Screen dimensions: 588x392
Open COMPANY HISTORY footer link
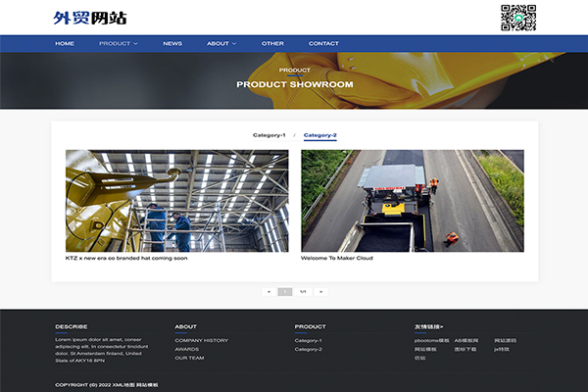[x=201, y=340]
